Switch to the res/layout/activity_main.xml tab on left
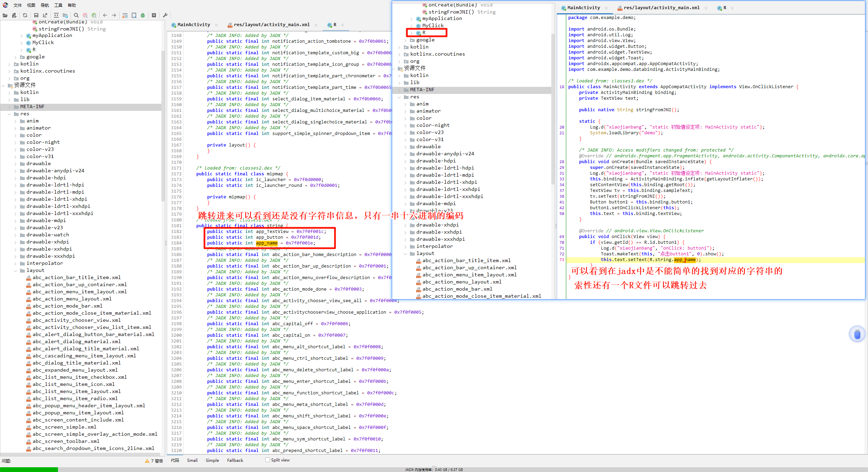The width and height of the screenshot is (868, 472). click(272, 25)
